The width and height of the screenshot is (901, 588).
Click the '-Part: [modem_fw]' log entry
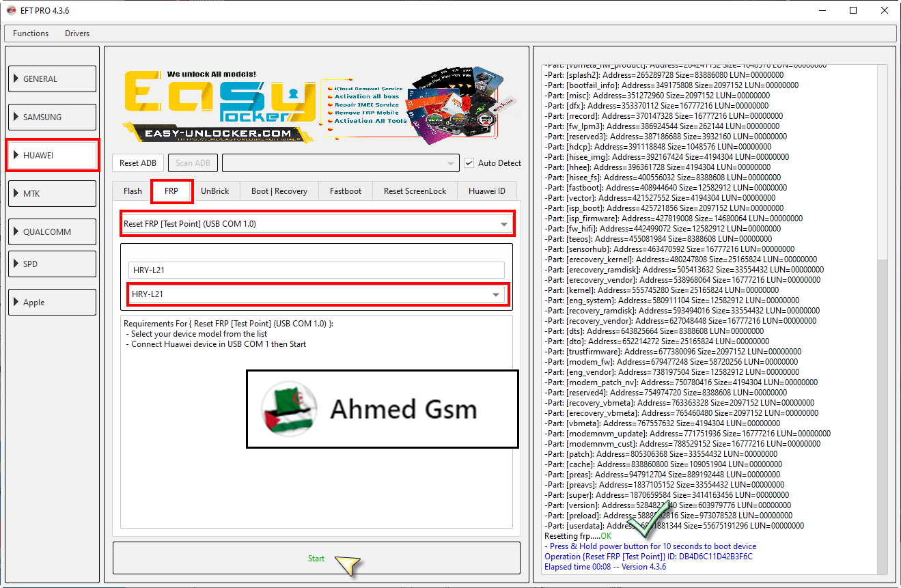tap(671, 362)
